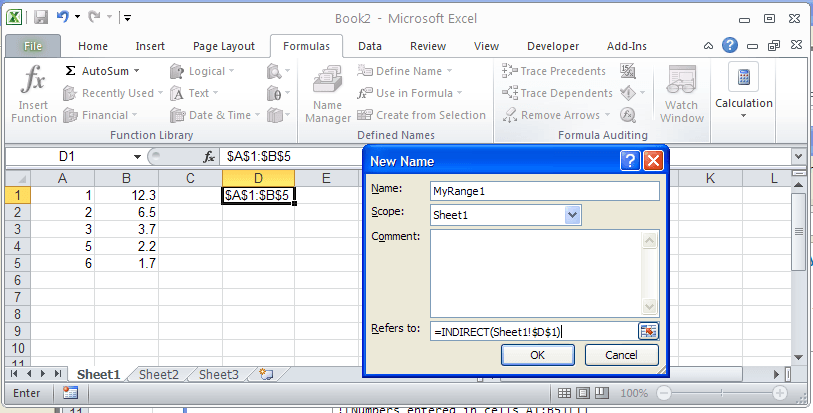Click the Undo icon
Viewport: 813px width, 413px height.
coord(63,18)
